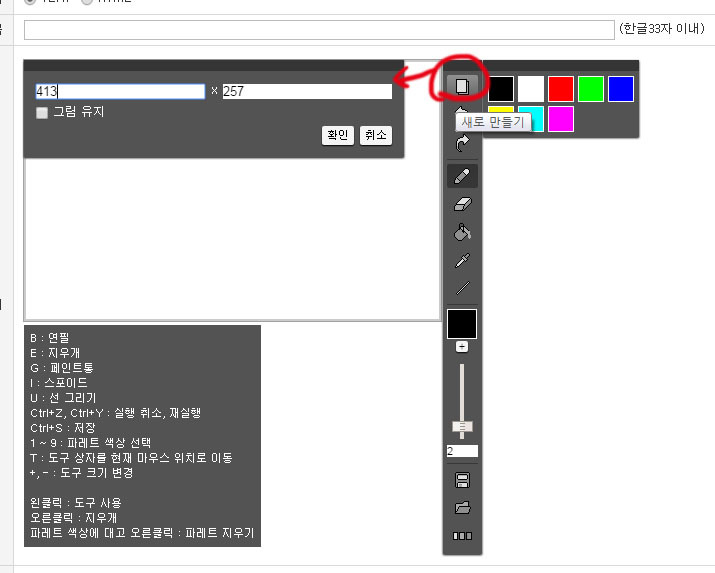Image resolution: width=715 pixels, height=573 pixels.
Task: Pick the magenta palette swatch
Action: point(561,119)
